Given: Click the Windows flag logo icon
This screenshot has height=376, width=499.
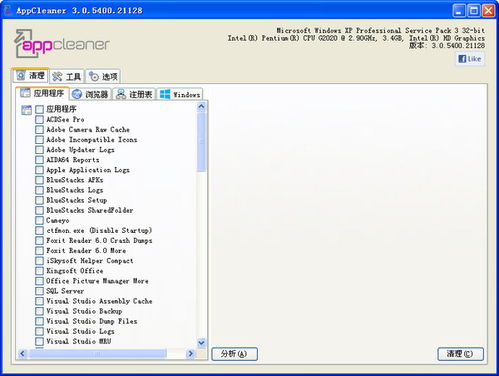Looking at the screenshot, I should [x=165, y=94].
